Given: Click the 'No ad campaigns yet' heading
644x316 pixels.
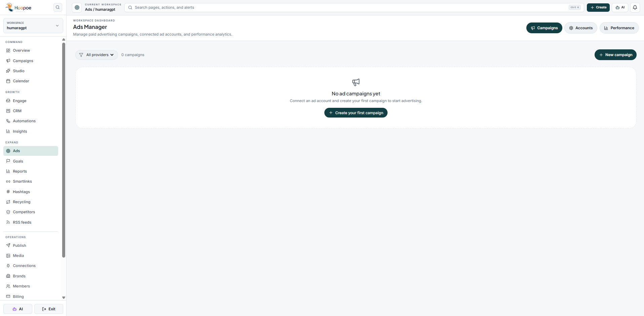Looking at the screenshot, I should [x=356, y=94].
